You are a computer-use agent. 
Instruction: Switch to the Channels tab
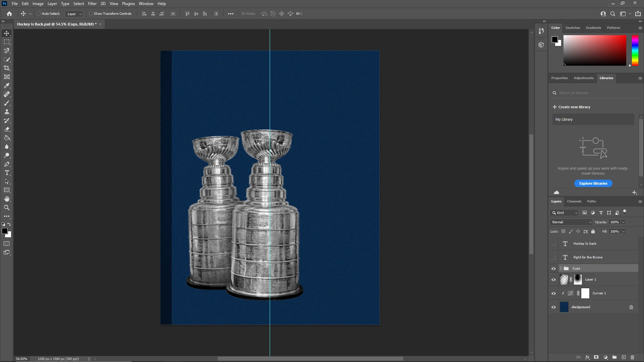(574, 201)
